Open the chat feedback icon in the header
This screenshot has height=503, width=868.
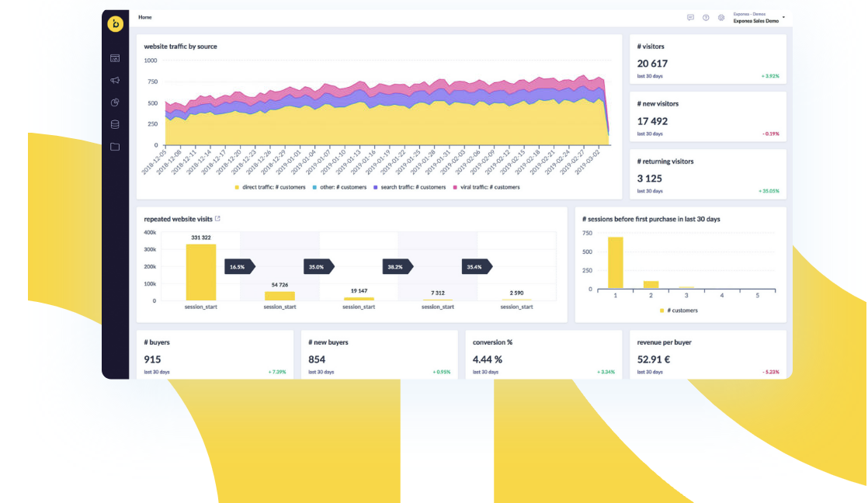click(690, 19)
